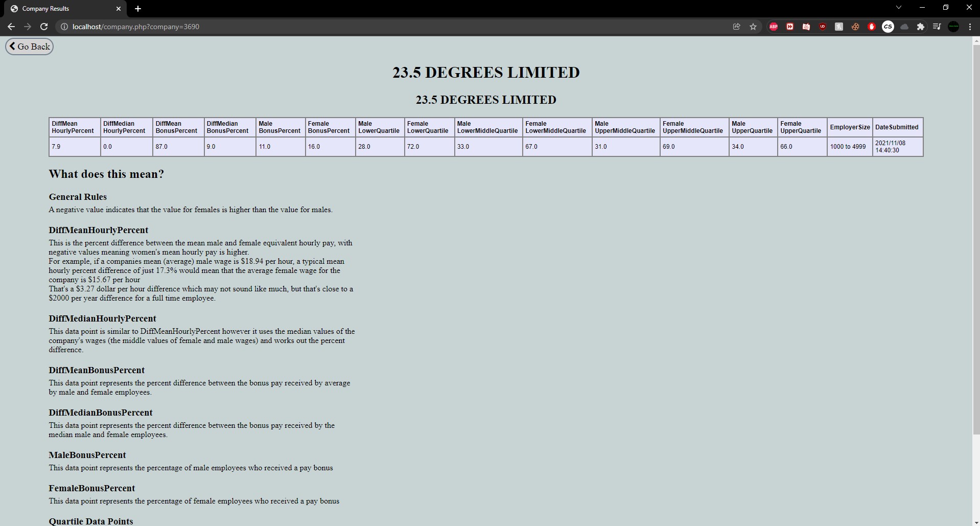This screenshot has width=980, height=526.
Task: Click the MaleBonusPercent section heading
Action: click(87, 455)
